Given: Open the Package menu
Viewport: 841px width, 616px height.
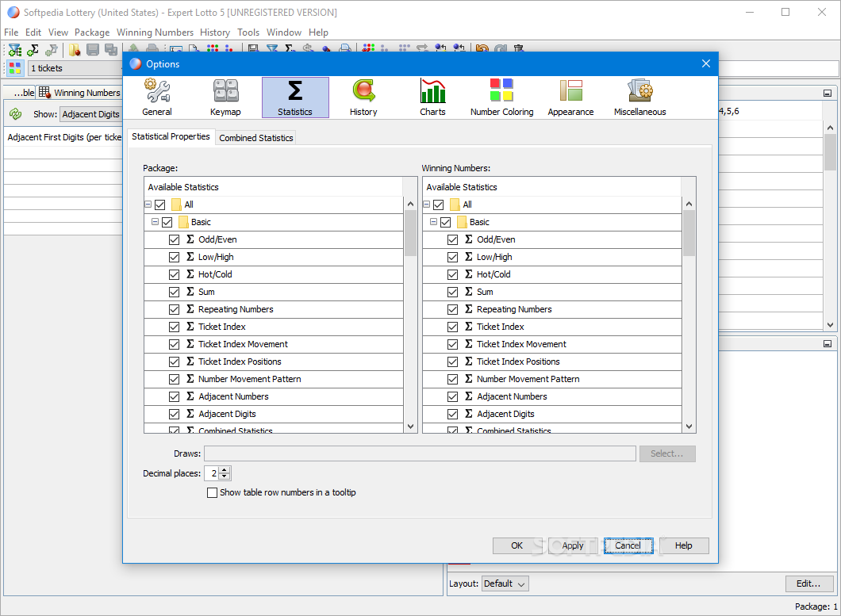Looking at the screenshot, I should [x=92, y=33].
